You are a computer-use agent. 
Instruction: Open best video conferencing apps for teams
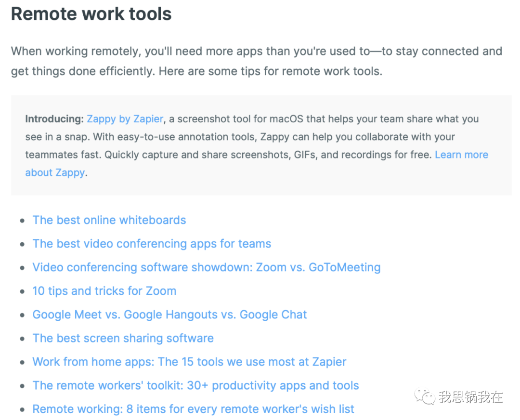coord(152,244)
